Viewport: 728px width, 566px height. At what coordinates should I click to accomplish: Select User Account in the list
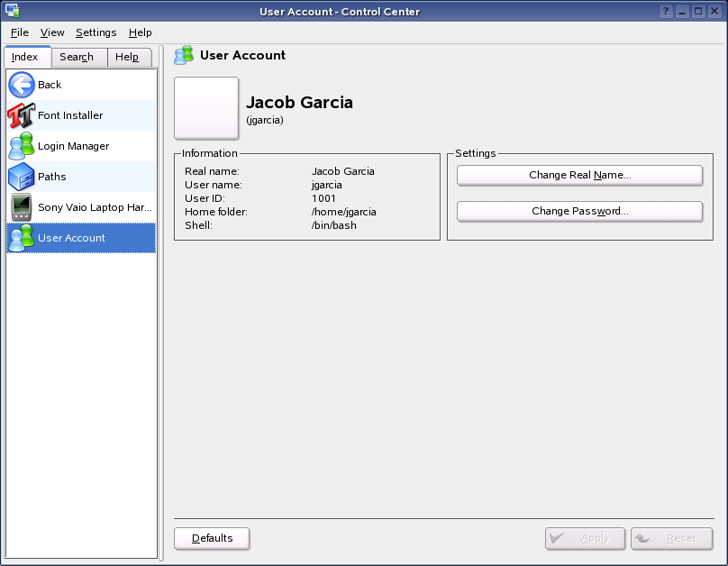tap(81, 238)
